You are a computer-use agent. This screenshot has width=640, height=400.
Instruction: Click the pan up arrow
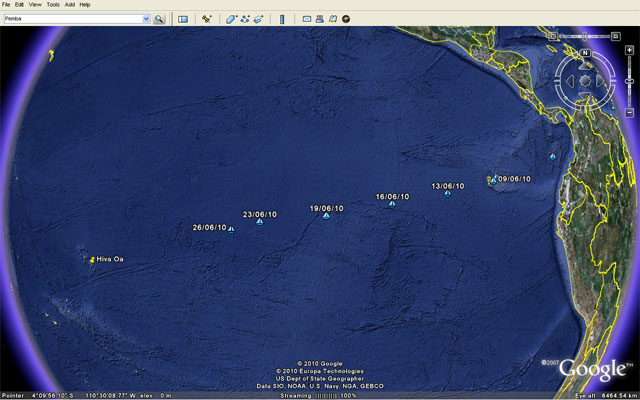(x=585, y=66)
